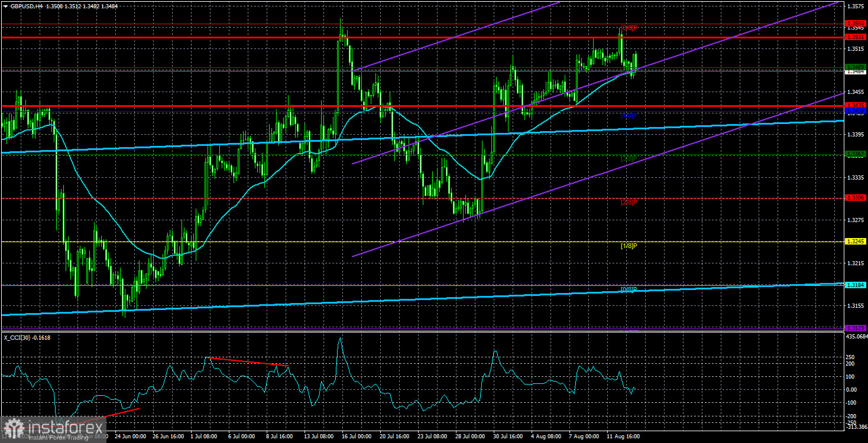868x443 pixels.
Task: Click the [4/8]P Murray level label
Action: pos(629,116)
